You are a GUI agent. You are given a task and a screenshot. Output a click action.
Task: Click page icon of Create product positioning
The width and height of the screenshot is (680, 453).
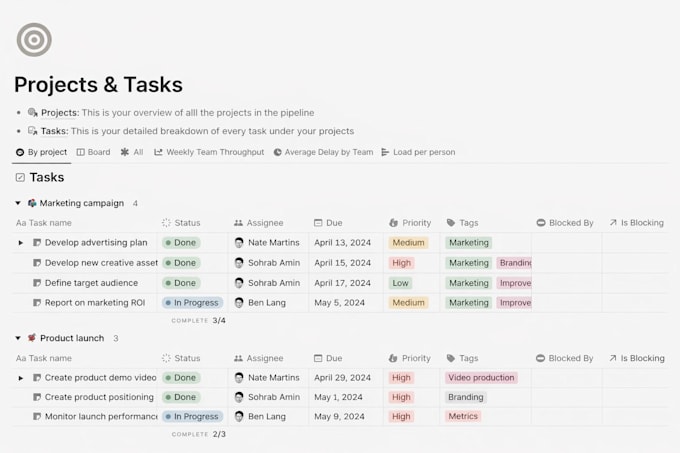37,397
